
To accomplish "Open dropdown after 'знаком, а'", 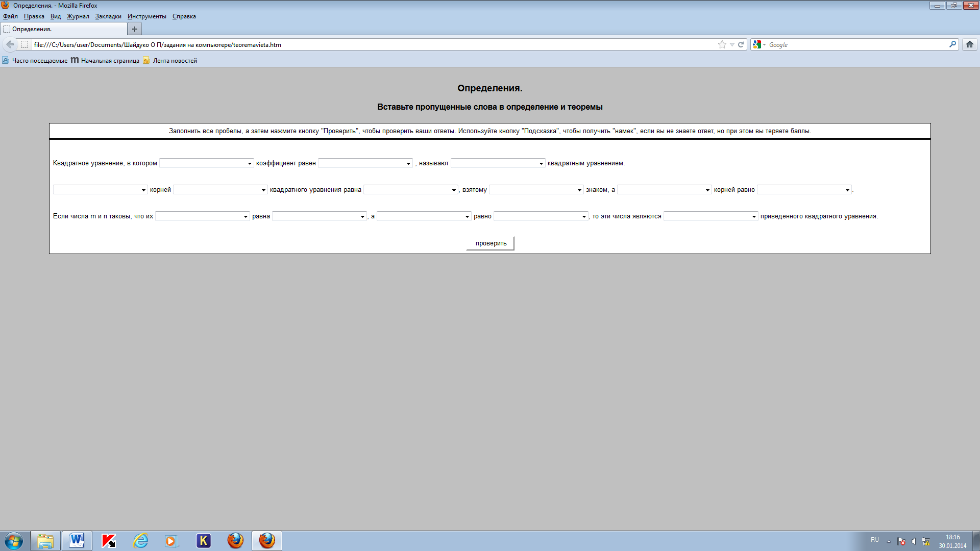I will [664, 190].
